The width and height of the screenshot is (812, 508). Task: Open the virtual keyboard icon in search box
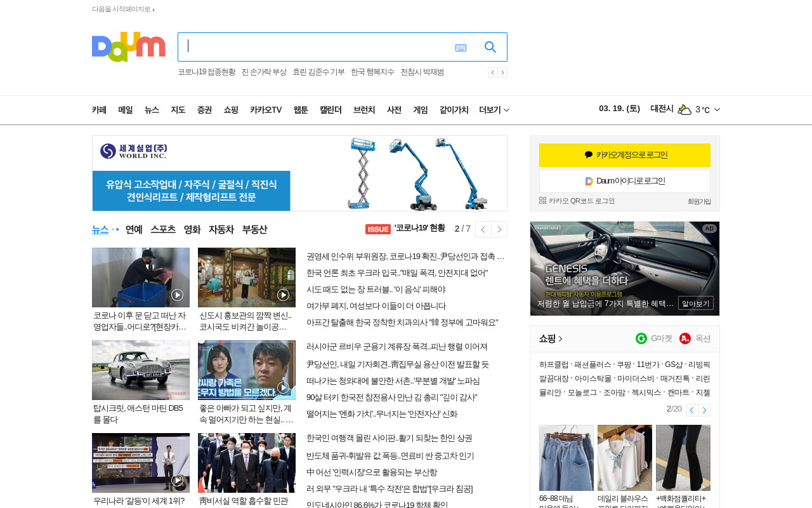click(461, 48)
